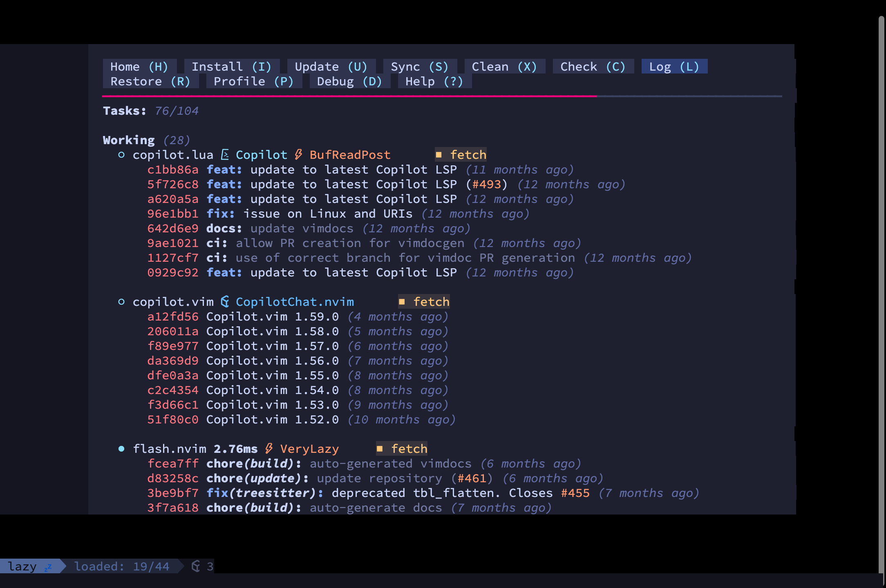The image size is (886, 588).
Task: Open commit 3f7a618
Action: tap(173, 508)
